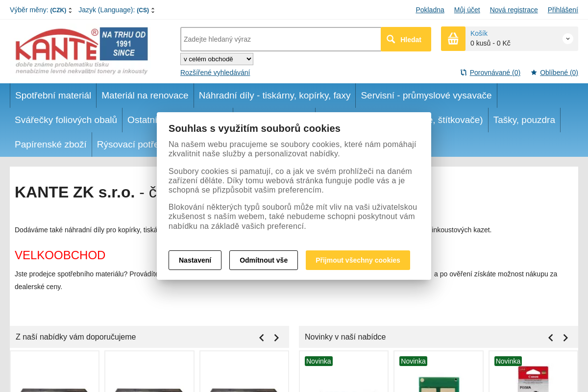588x392 pixels.
Task: Open Svářečky foliových obalů menu
Action: pyautogui.click(x=66, y=120)
